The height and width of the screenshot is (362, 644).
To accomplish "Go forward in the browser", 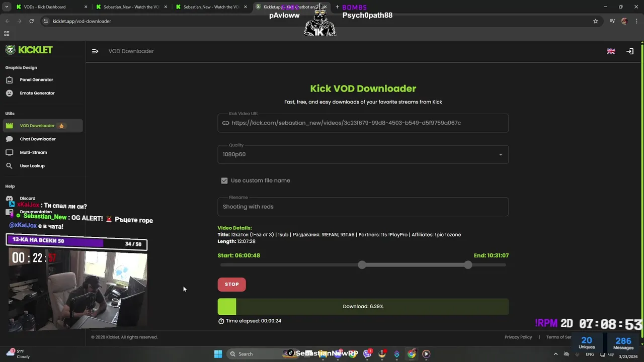I will tap(19, 21).
